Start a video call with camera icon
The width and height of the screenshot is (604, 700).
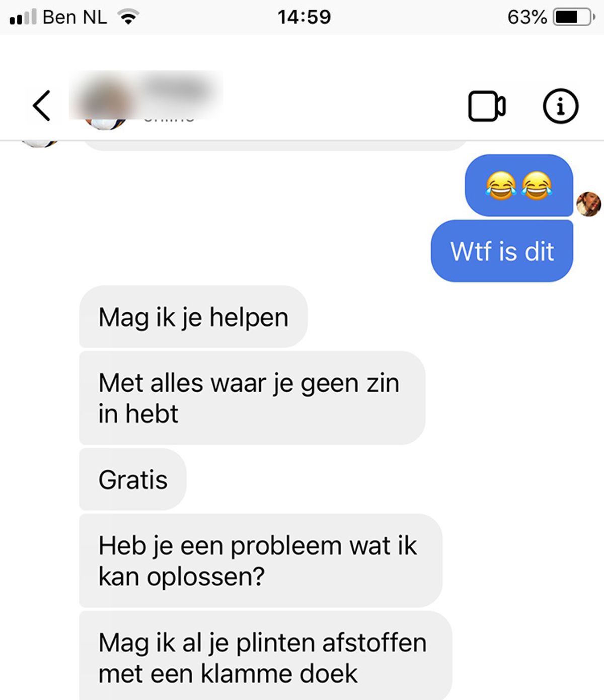point(487,106)
